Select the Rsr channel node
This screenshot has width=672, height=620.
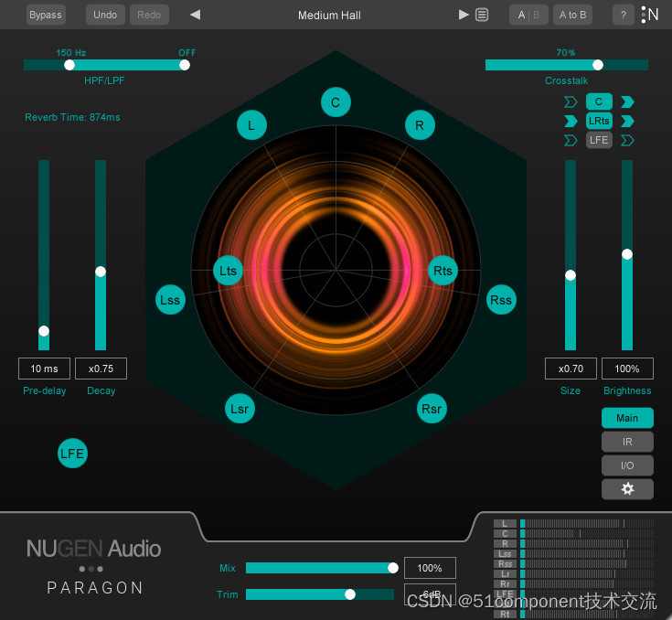[432, 409]
